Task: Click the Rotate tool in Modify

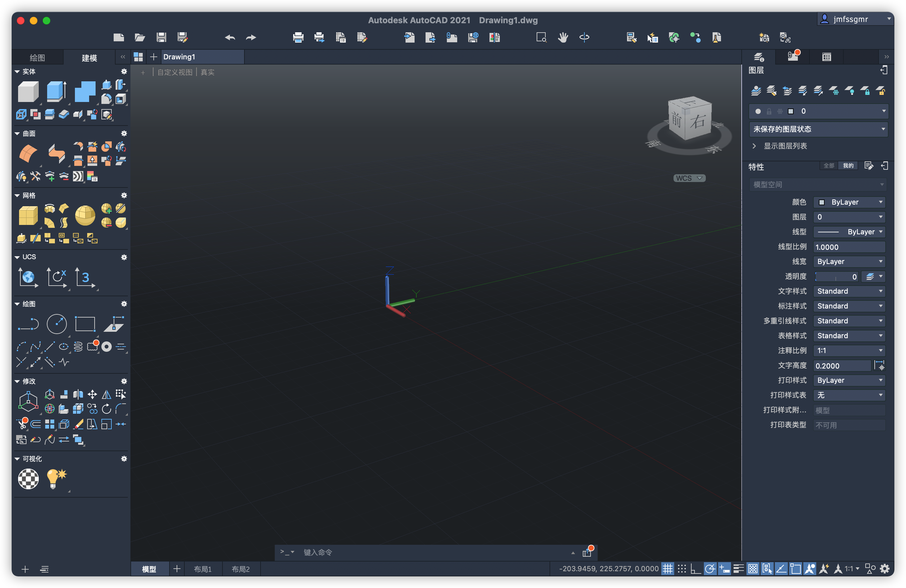Action: point(107,409)
